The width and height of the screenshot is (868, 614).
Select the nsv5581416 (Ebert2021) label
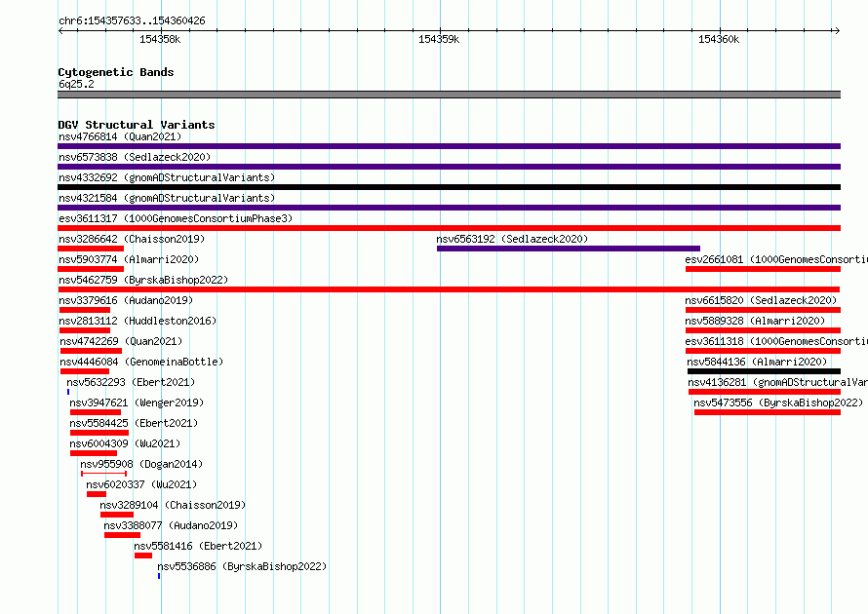click(198, 546)
